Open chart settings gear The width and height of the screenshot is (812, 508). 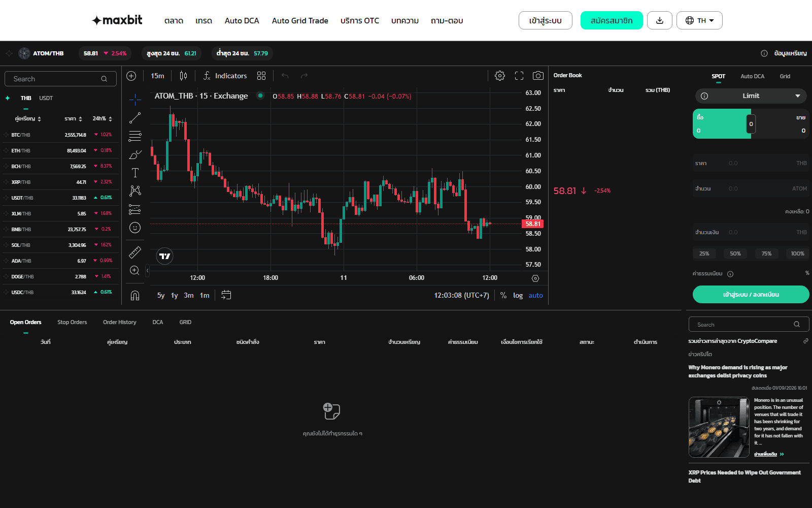[500, 76]
